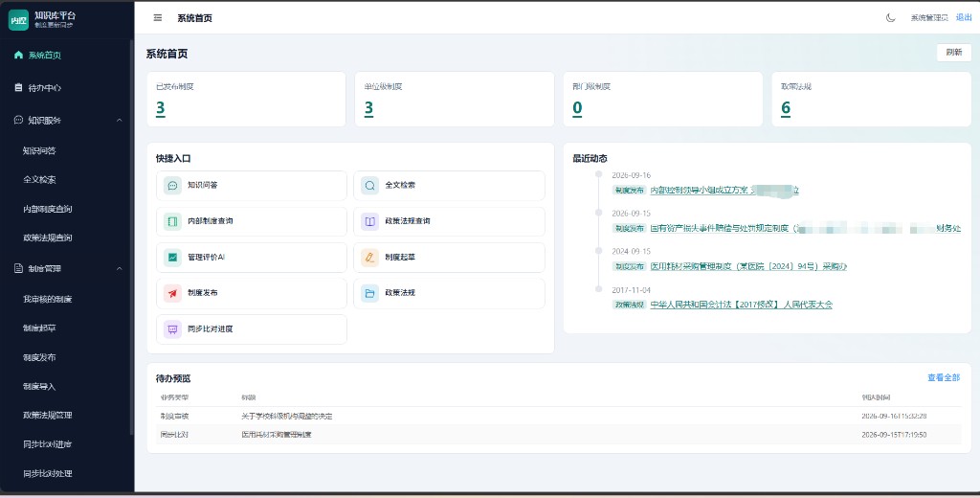This screenshot has height=498, width=980.
Task: Open the 政策法规 count 6
Action: click(x=786, y=108)
